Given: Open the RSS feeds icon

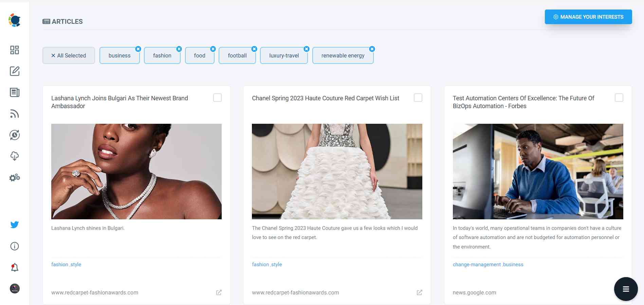Looking at the screenshot, I should [15, 114].
